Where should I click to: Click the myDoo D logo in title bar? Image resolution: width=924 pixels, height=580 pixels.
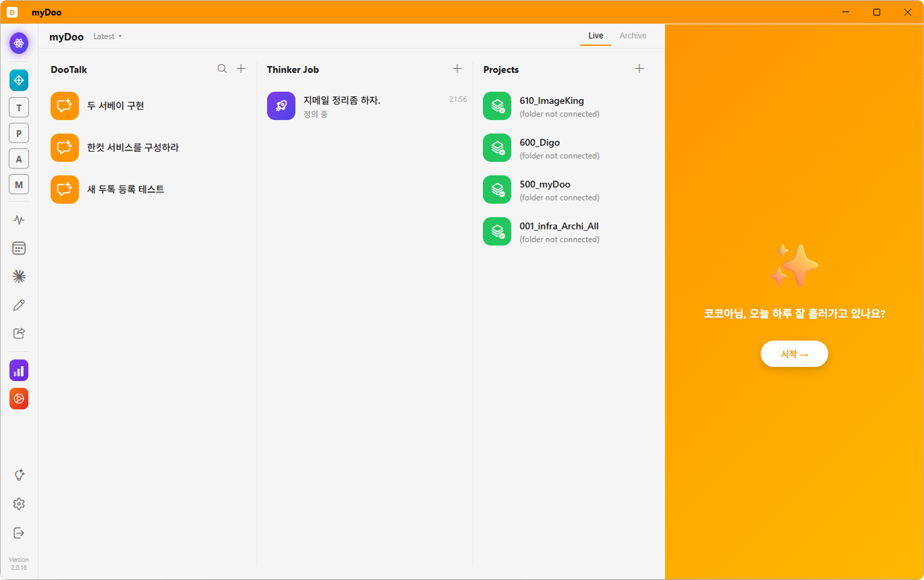(x=12, y=12)
